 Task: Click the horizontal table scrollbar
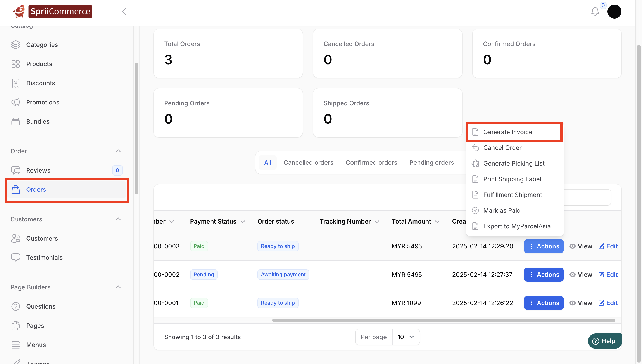click(x=443, y=321)
